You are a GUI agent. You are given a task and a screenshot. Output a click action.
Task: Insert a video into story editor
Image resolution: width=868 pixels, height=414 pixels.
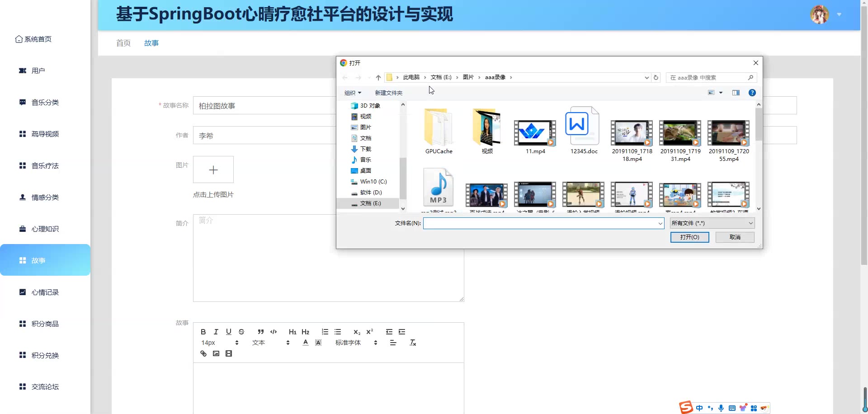pos(229,354)
